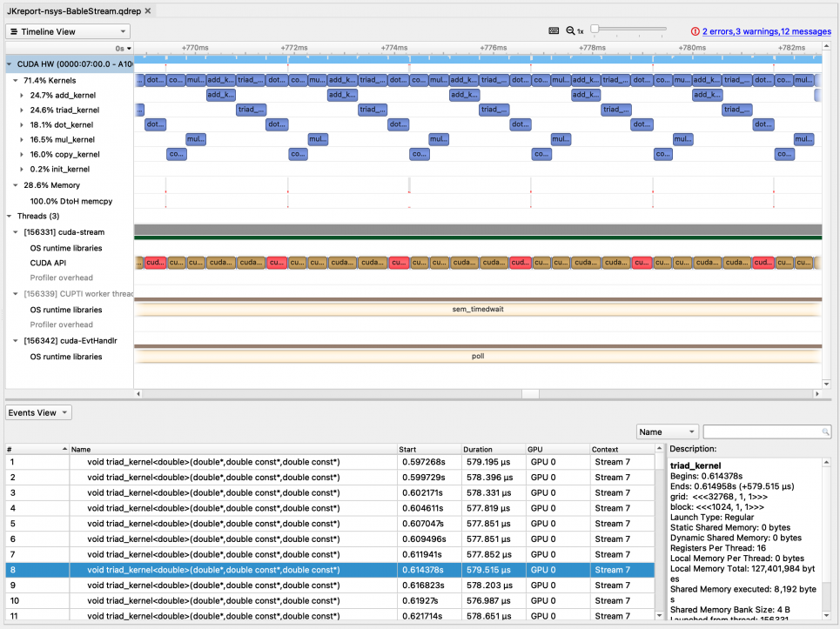Click the search magnifier in filter field
840x629 pixels.
pos(825,432)
